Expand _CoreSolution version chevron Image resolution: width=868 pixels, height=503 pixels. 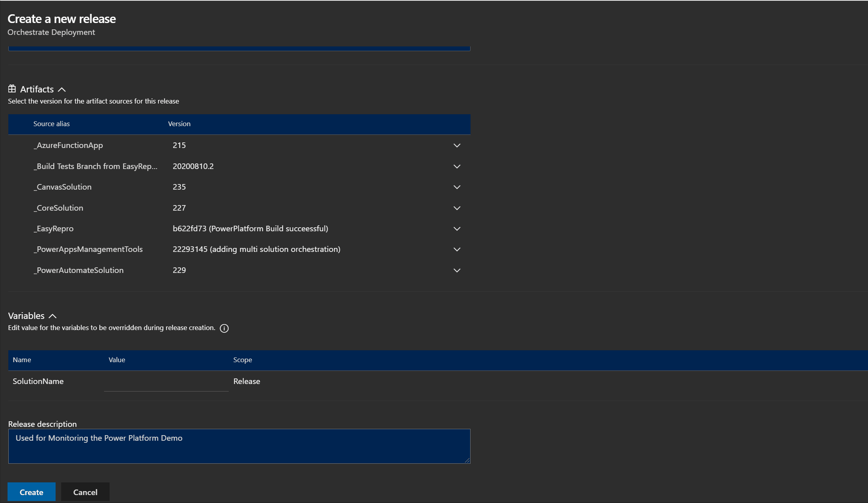[457, 208]
